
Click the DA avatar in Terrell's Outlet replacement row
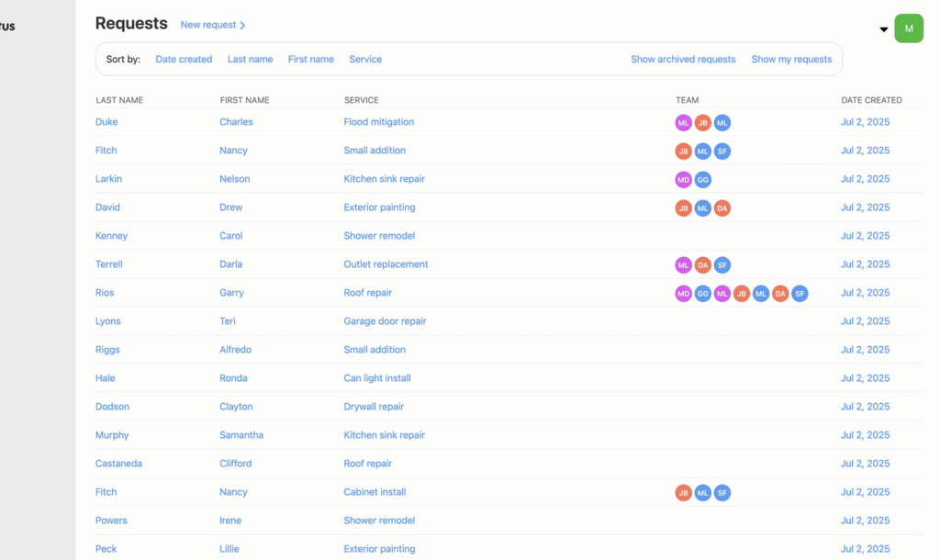click(702, 265)
